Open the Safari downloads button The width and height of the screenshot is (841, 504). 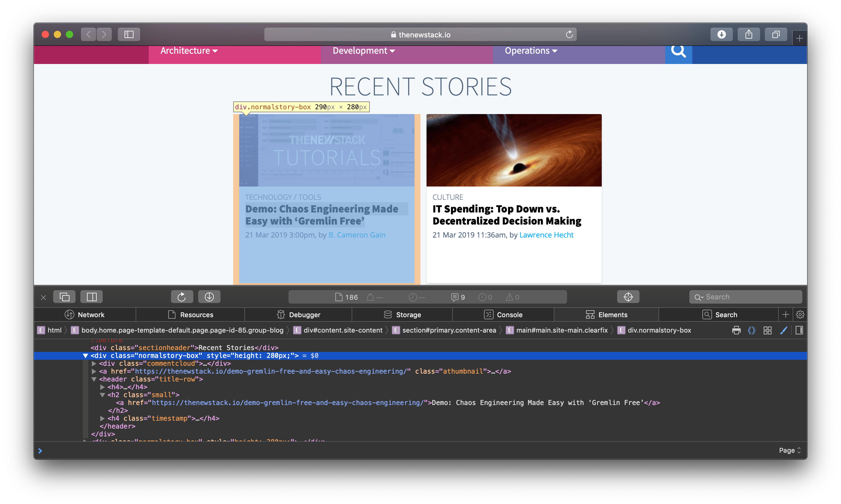point(721,34)
